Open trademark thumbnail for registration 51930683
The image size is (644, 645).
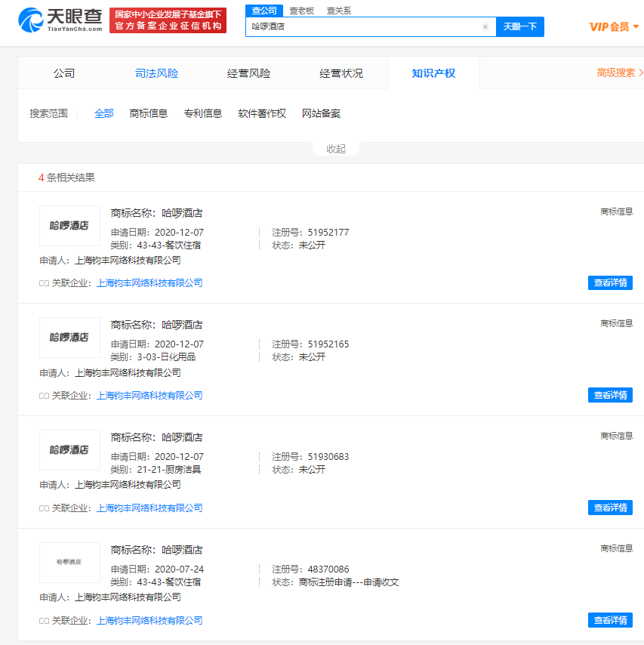[69, 450]
